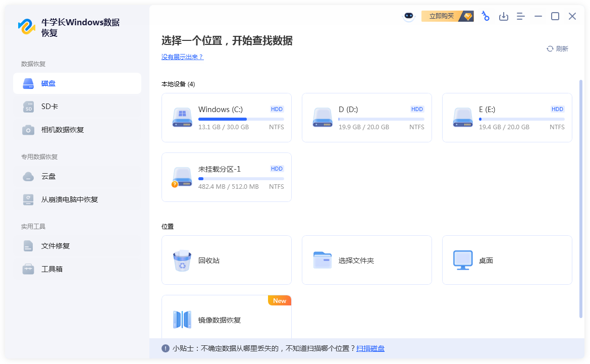
Task: Click the 扫描磁盘 link in tip bar
Action: click(x=370, y=348)
